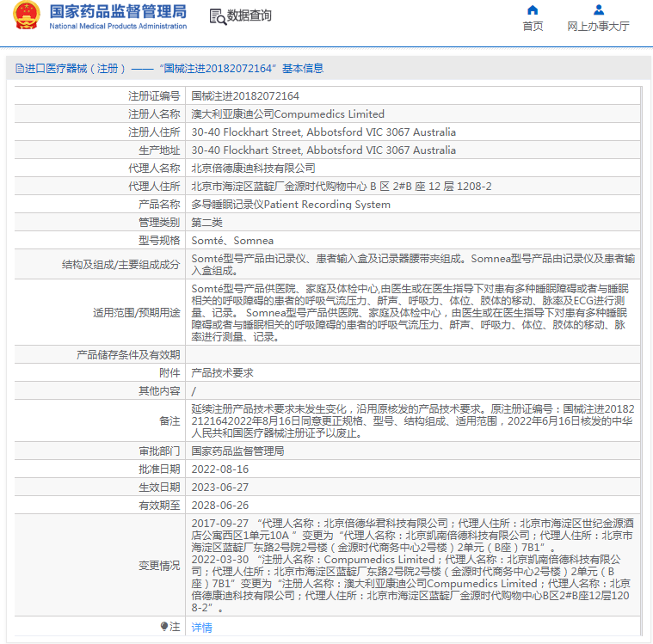The height and width of the screenshot is (644, 653).
Task: Click the product name Patient Recording System cell
Action: point(291,205)
